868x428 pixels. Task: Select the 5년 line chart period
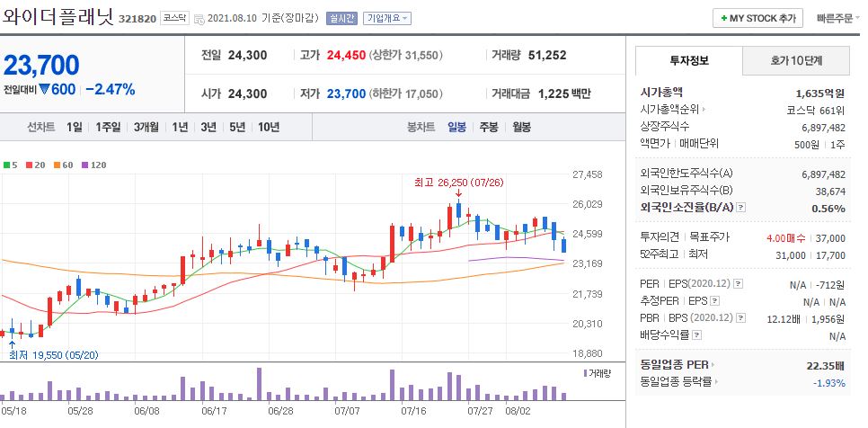click(x=237, y=127)
